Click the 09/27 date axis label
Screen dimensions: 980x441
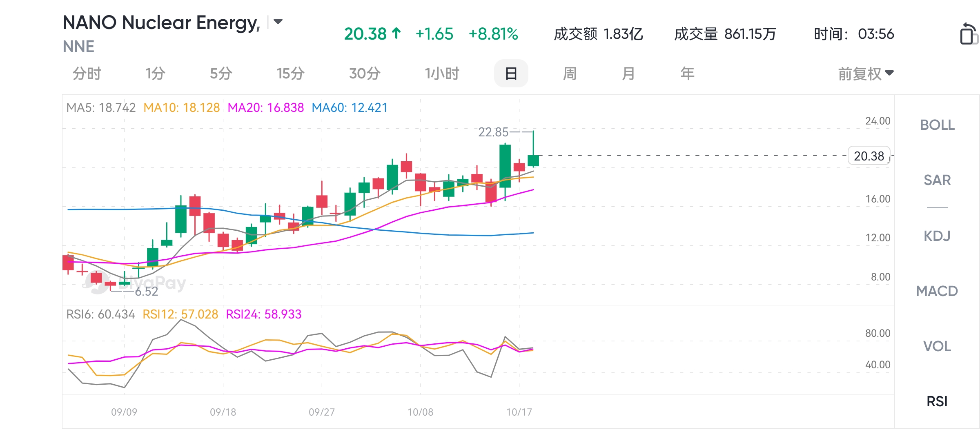[322, 412]
